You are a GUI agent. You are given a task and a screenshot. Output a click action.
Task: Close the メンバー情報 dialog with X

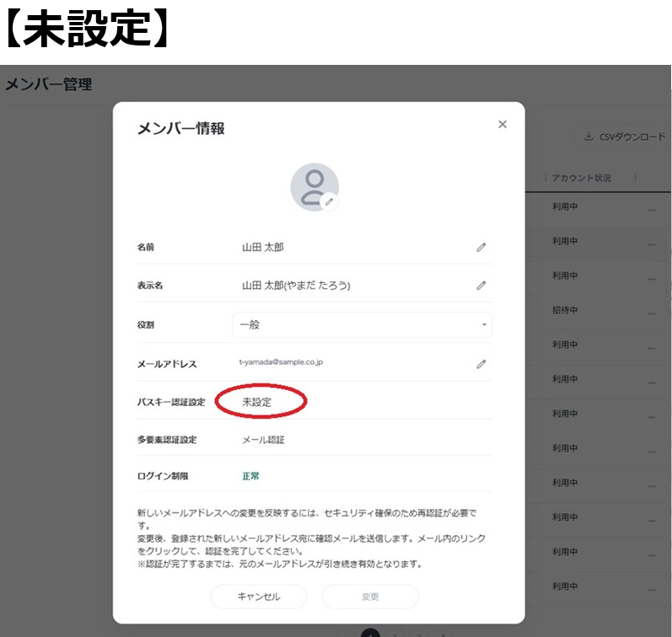point(503,124)
